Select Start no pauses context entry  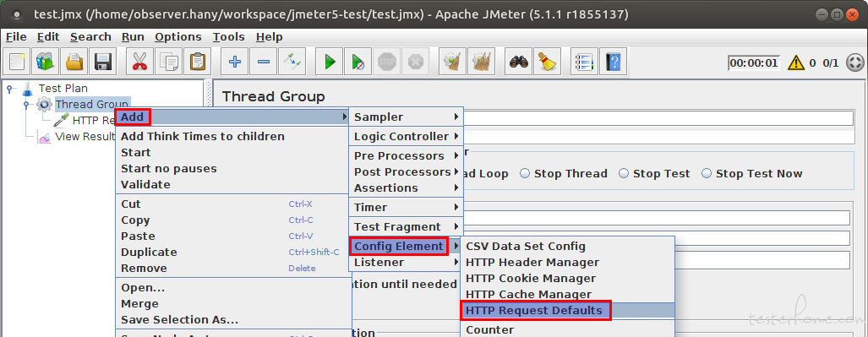pos(232,169)
